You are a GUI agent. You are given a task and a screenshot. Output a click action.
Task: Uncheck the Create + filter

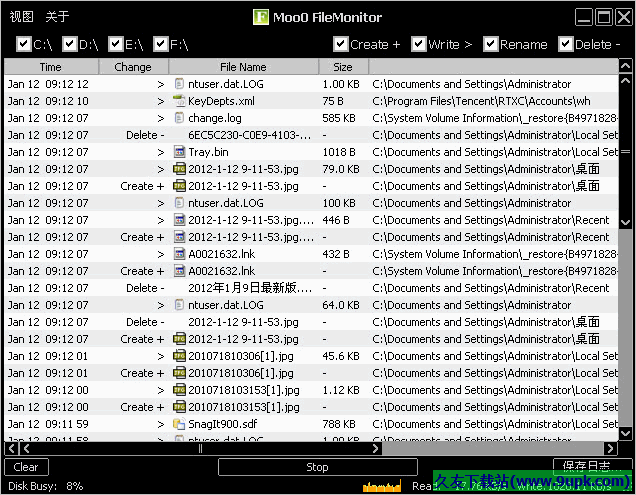tap(340, 44)
